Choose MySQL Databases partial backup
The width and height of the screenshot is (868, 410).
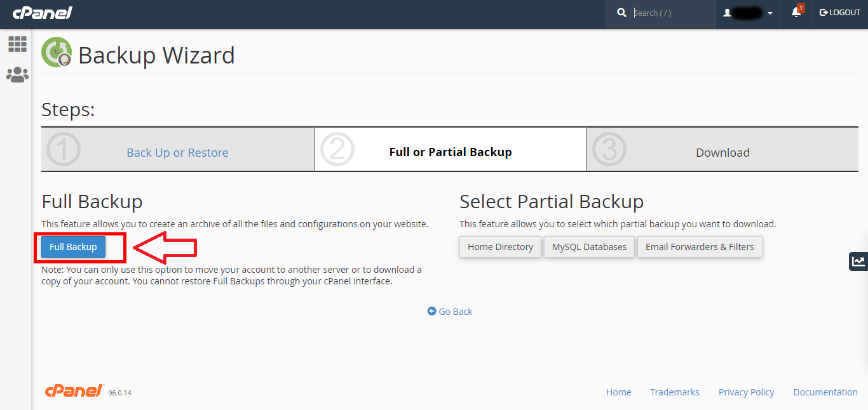click(589, 247)
